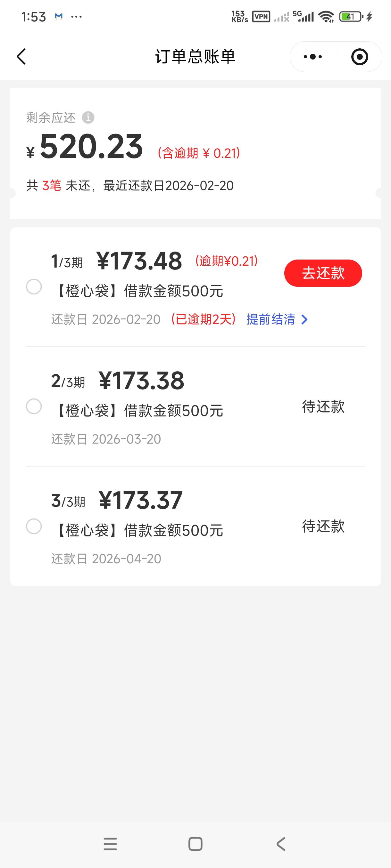The image size is (391, 868).
Task: Tap the Wi-Fi signal icon
Action: click(x=326, y=17)
